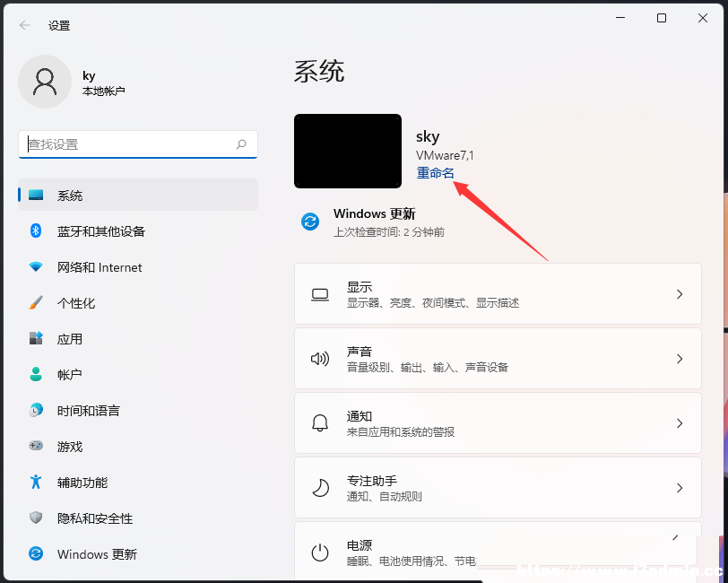Click the accessibility figure icon for 辅助功能
This screenshot has width=728, height=583.
click(36, 482)
